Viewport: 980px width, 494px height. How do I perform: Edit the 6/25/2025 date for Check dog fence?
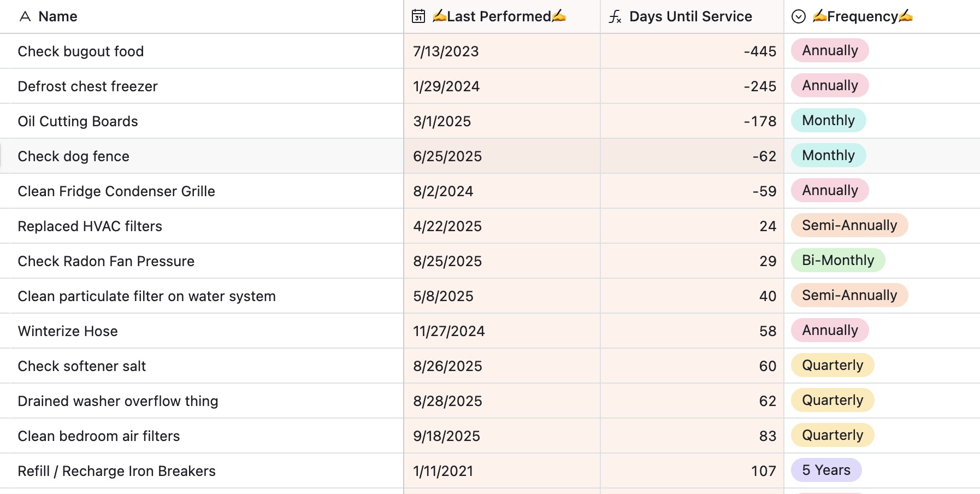point(447,156)
